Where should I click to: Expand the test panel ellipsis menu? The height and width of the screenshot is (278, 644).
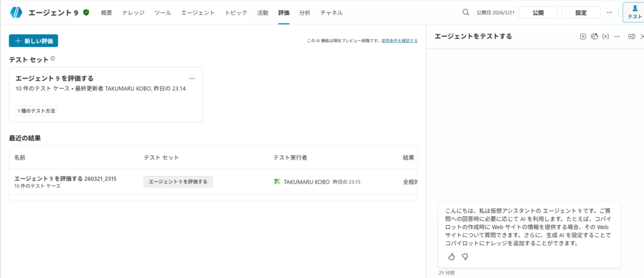point(618,36)
